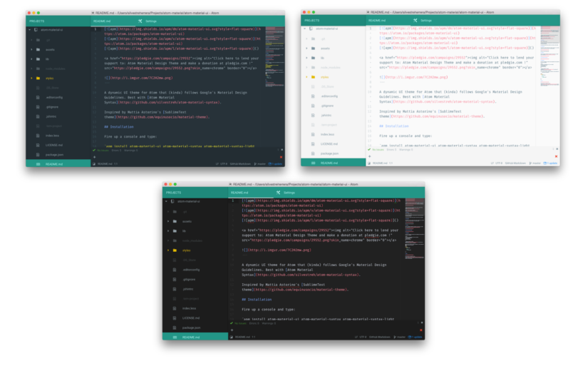Viewport: 588px width, 366px height.
Task: Click yellow styles folder icon in black window
Action: pyautogui.click(x=175, y=250)
